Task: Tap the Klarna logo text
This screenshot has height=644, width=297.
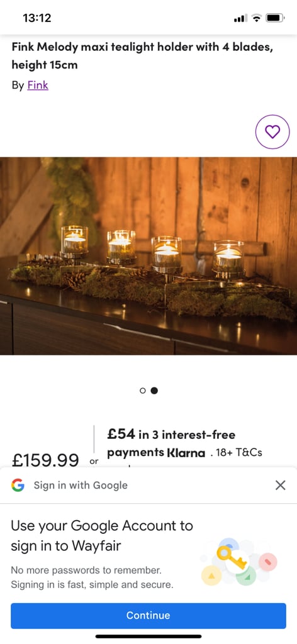Action: [186, 453]
